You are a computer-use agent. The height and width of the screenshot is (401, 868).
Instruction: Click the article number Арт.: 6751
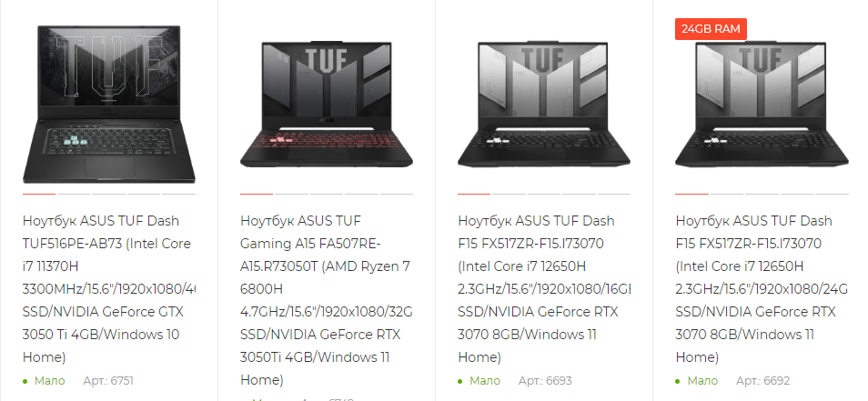108,380
